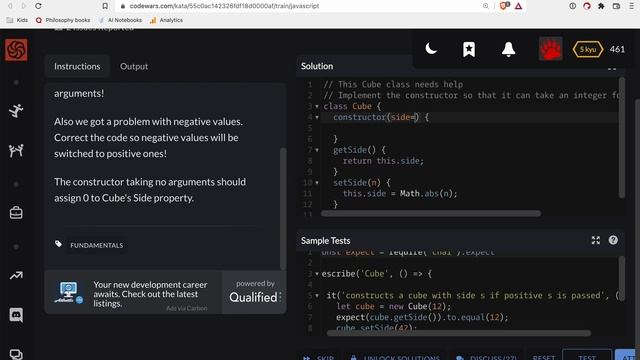The width and height of the screenshot is (640, 360).
Task: Collapse the class Cube fold arrow
Action: pos(317,106)
